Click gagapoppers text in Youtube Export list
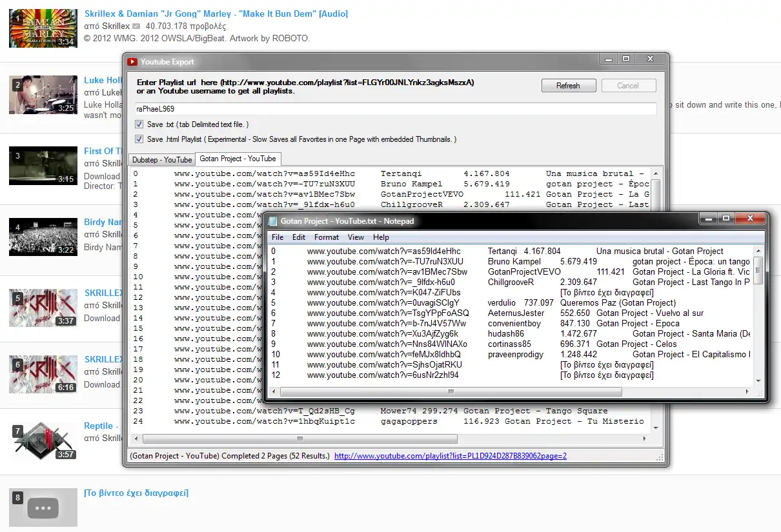The width and height of the screenshot is (781, 532). 409,421
